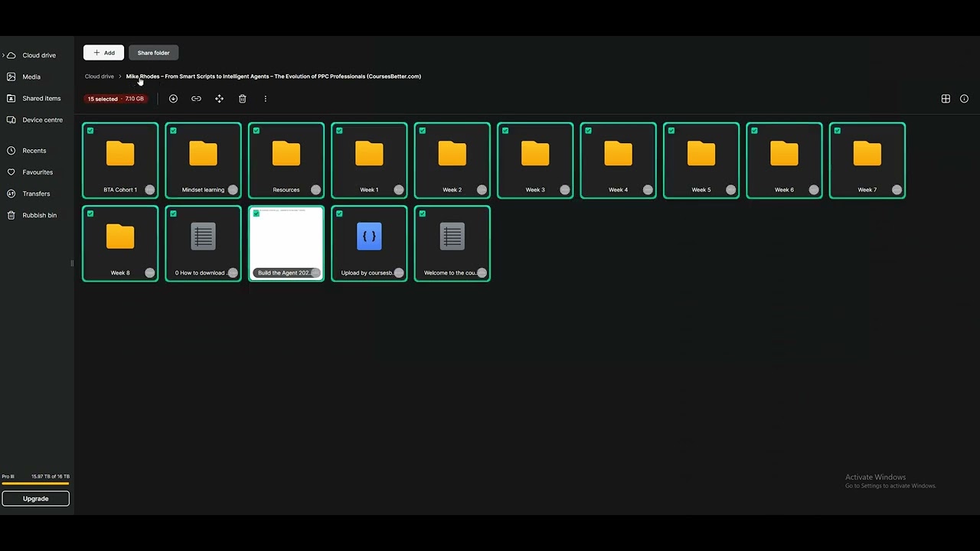
Task: Uncheck the Week 4 folder checkbox
Action: tap(588, 131)
